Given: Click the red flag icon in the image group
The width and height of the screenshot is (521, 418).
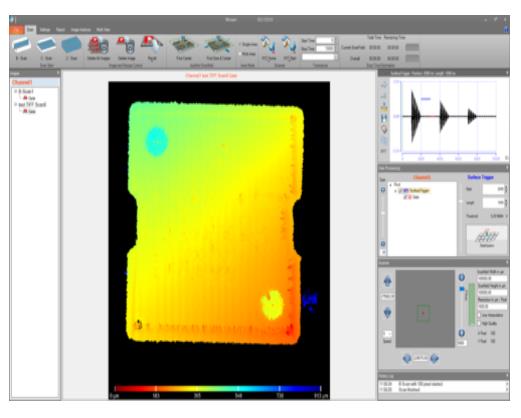Looking at the screenshot, I should click(152, 45).
